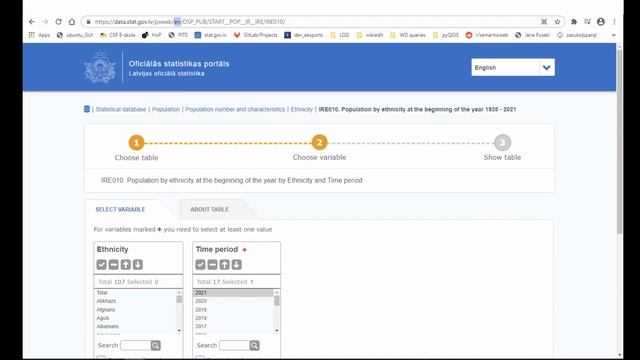This screenshot has height=360, width=640.
Task: Select 2017 in Time period list
Action: [233, 327]
